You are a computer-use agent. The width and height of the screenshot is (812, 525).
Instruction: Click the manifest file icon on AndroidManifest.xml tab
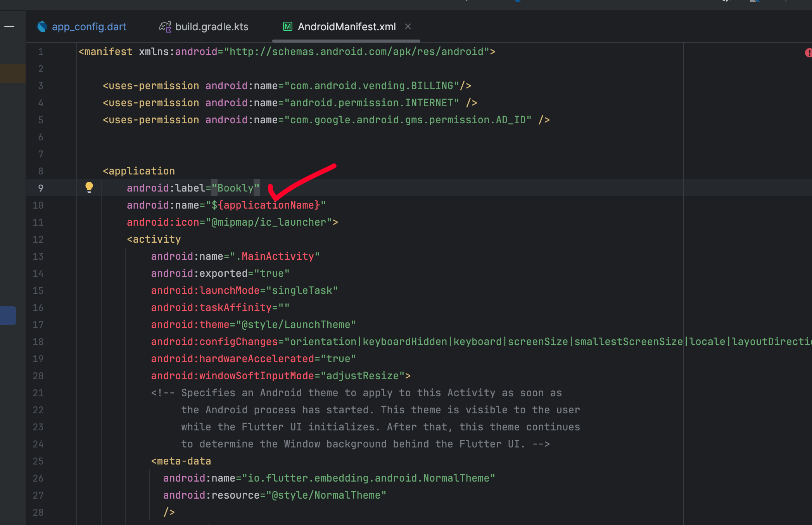click(x=288, y=26)
